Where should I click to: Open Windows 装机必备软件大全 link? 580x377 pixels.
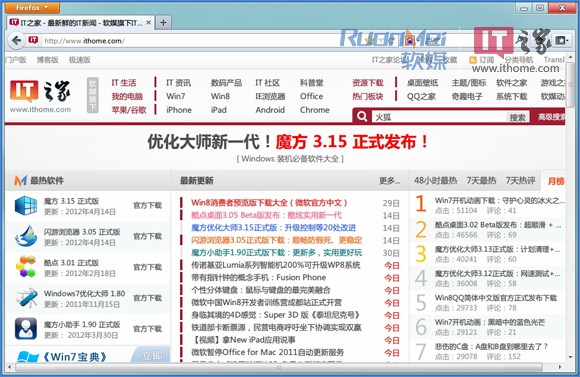[290, 159]
